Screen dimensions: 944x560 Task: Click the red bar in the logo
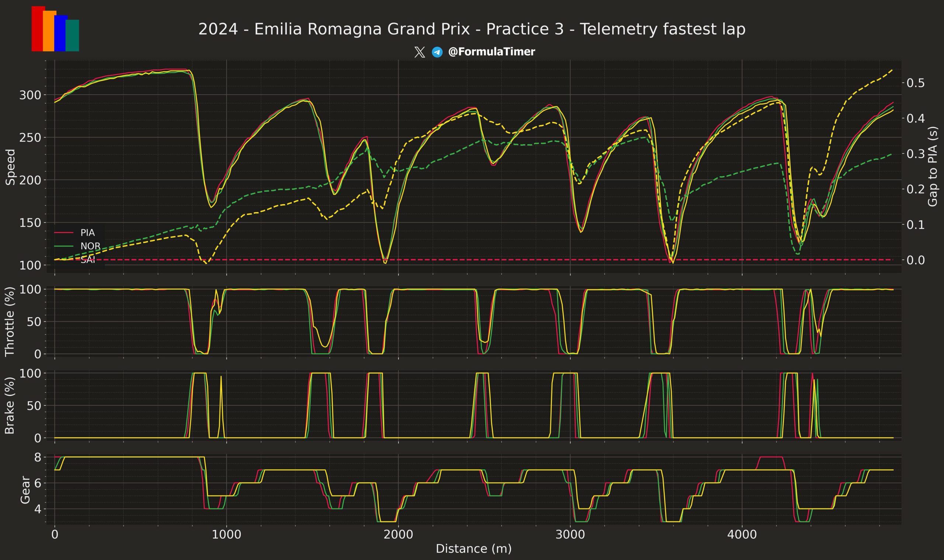click(x=37, y=29)
